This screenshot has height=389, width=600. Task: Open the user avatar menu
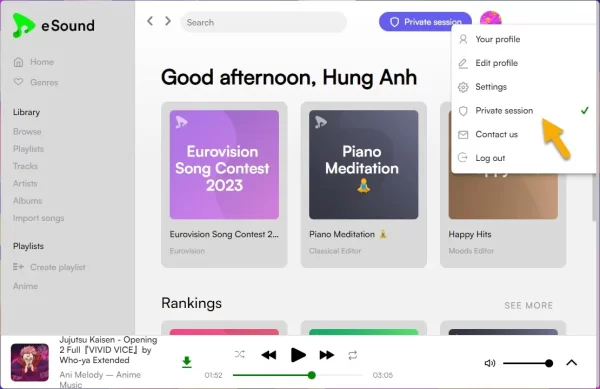tap(491, 18)
